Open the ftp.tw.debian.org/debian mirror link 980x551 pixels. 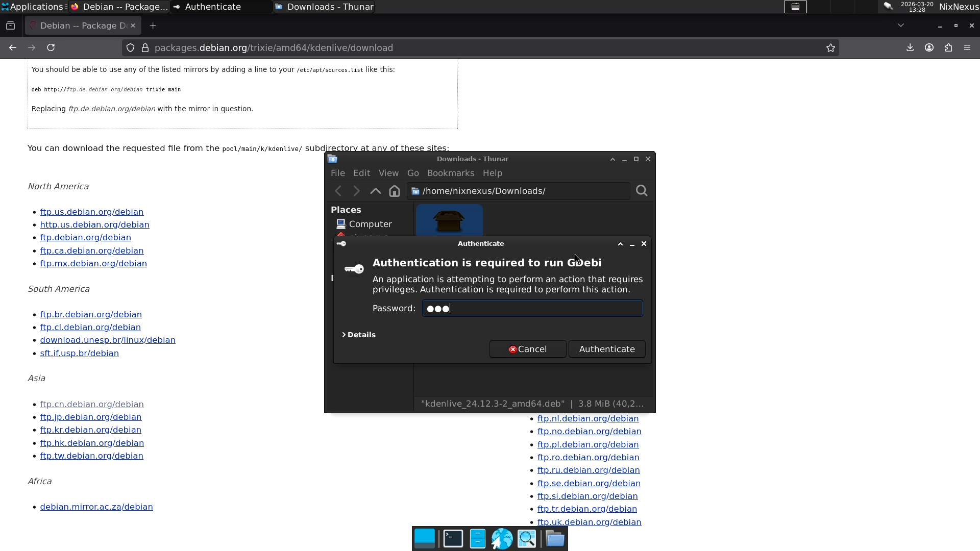[x=92, y=456]
